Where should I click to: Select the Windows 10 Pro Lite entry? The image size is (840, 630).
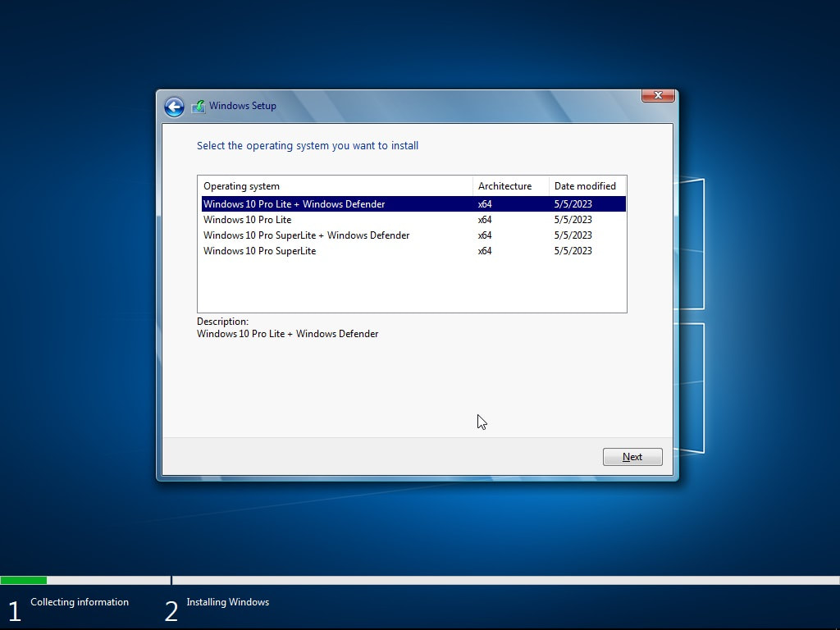pos(248,220)
